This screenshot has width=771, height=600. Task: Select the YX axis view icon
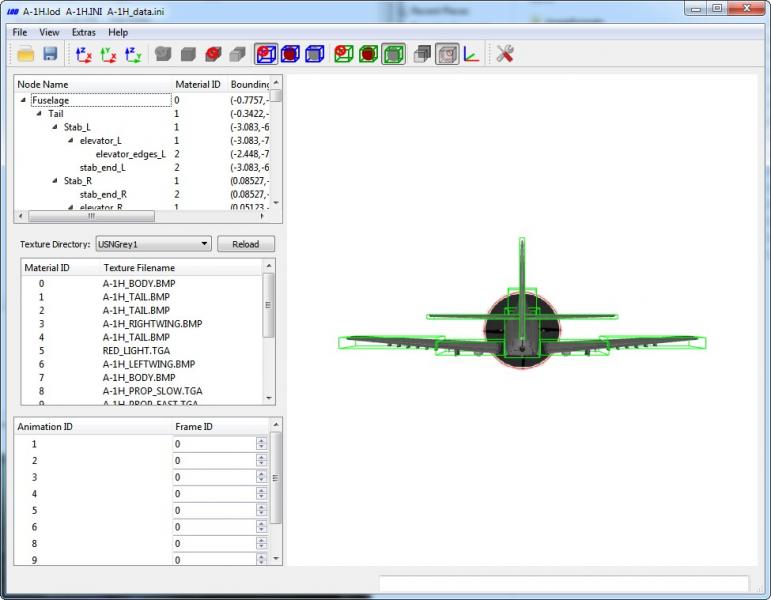point(109,54)
